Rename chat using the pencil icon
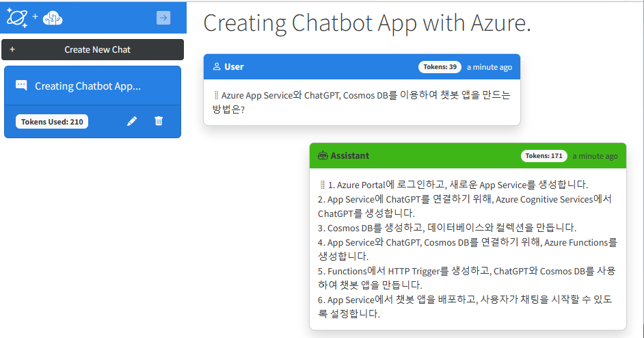The image size is (644, 338). (x=132, y=121)
